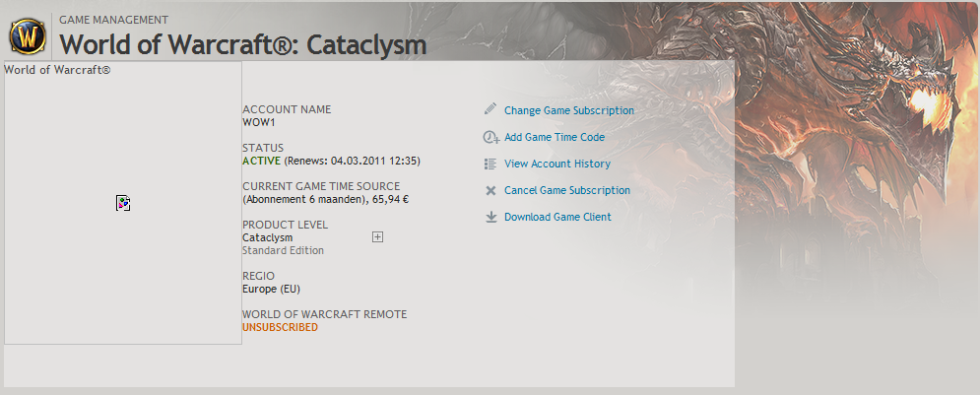Screen dimensions: 980x395
Task: Click the WORLD OF WARCRAFT REMOTE label
Action: [324, 314]
